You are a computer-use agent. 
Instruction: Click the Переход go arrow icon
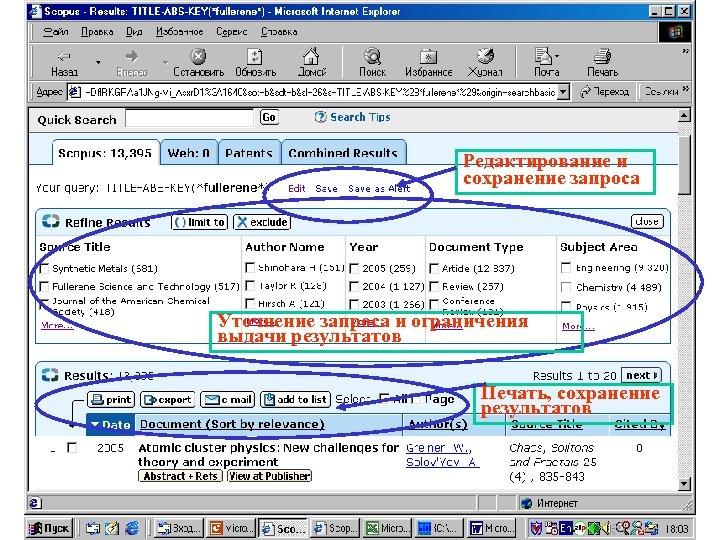pyautogui.click(x=585, y=92)
